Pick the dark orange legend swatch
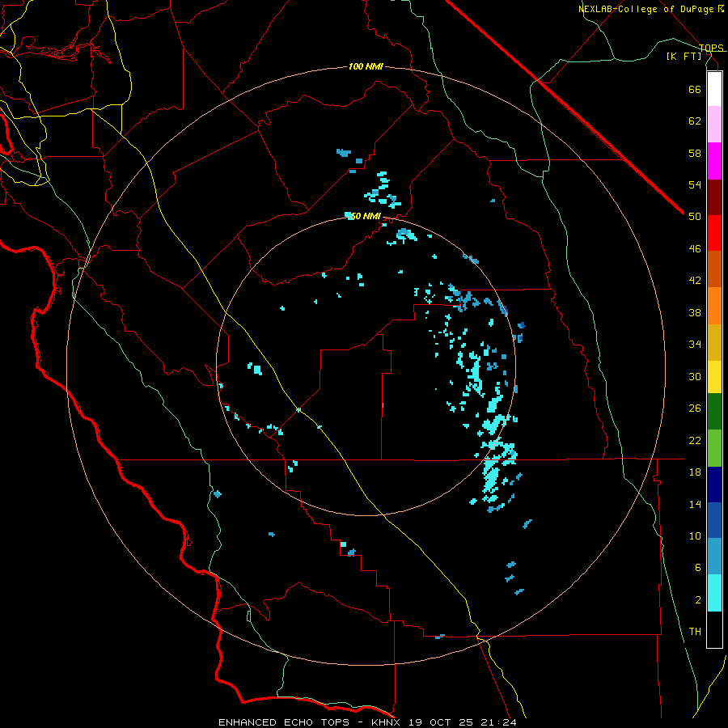Screen dimensions: 728x728 click(714, 269)
